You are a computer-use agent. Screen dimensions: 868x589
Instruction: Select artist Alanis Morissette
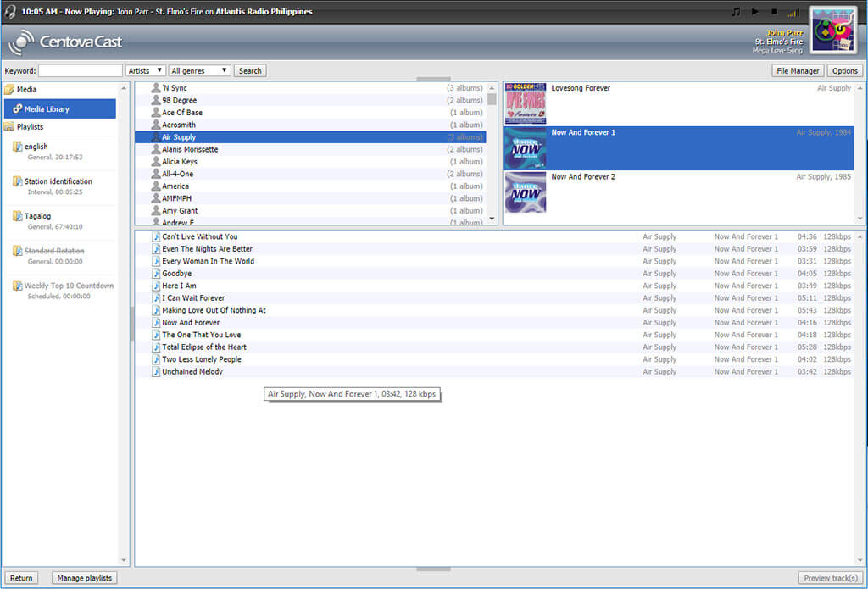[310, 149]
